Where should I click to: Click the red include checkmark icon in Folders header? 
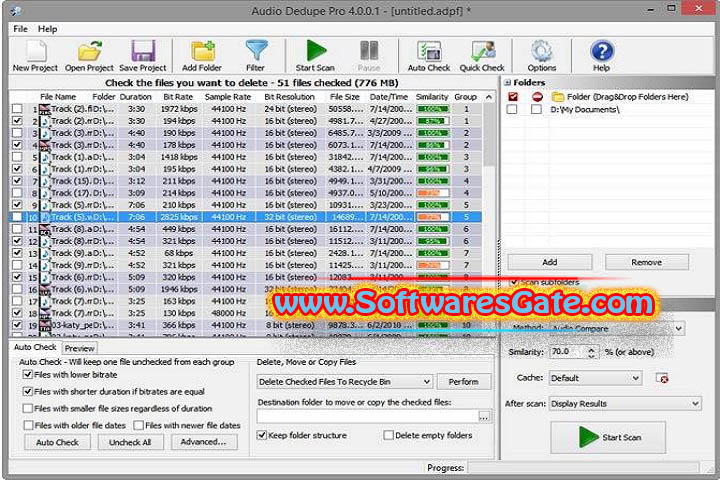click(x=512, y=96)
